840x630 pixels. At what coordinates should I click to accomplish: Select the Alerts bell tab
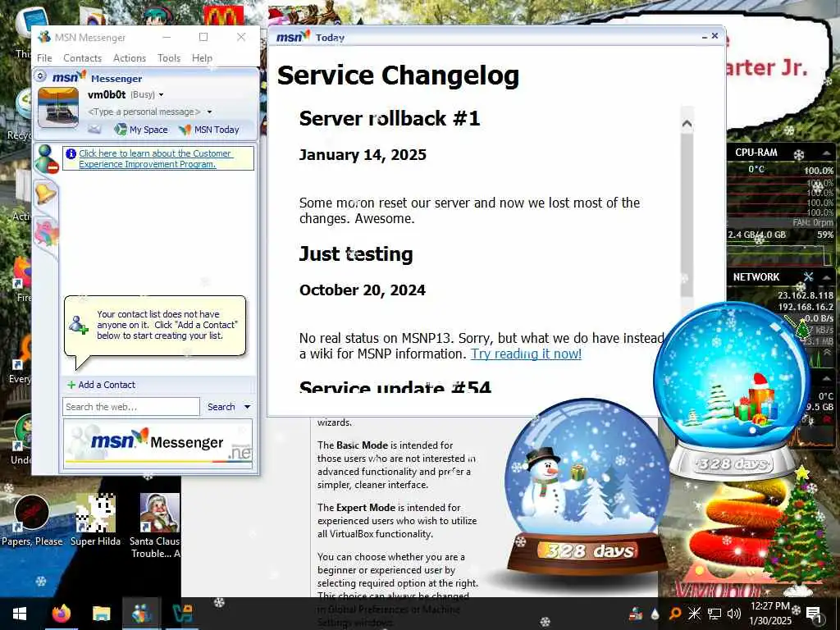click(45, 193)
